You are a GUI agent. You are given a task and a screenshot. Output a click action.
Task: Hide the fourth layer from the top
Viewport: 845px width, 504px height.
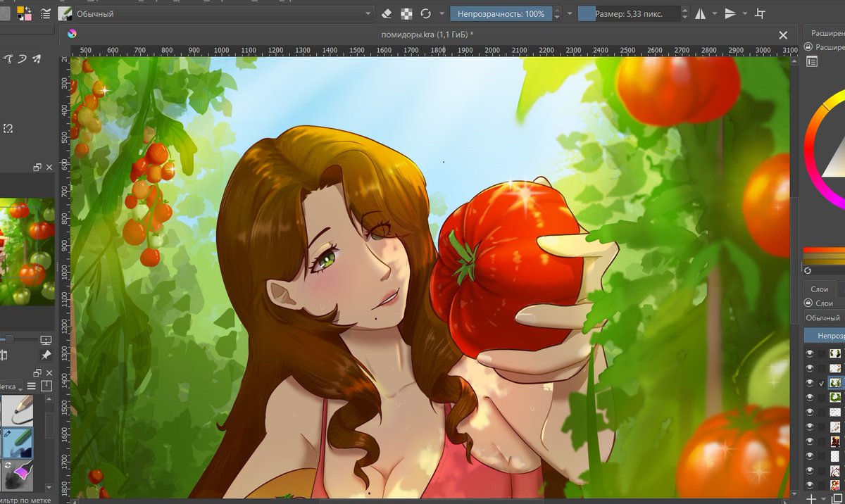(809, 397)
